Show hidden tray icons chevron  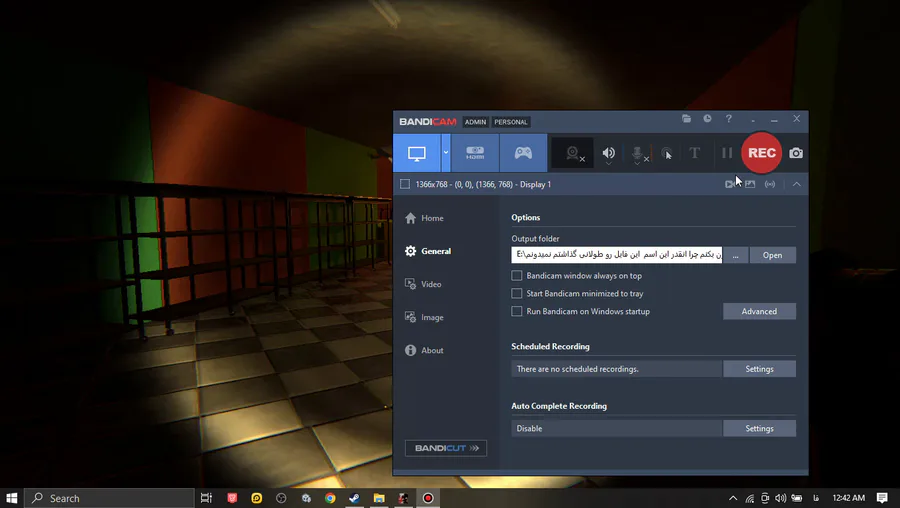tap(733, 498)
